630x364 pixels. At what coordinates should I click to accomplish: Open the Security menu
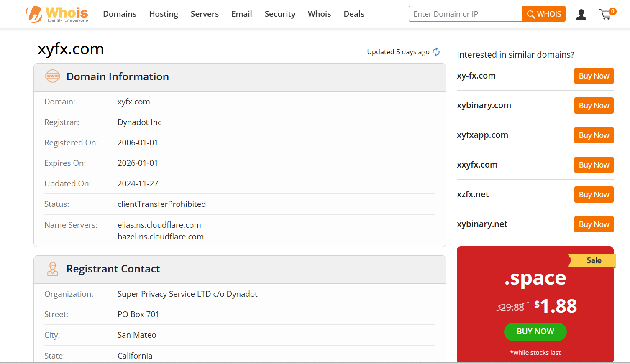pyautogui.click(x=280, y=14)
